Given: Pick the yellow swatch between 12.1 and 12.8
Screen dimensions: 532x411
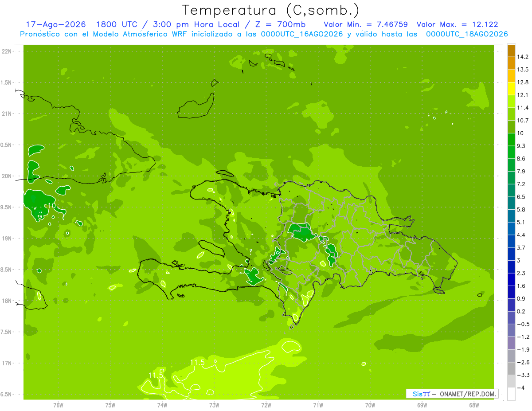Looking at the screenshot, I should click(x=511, y=89).
